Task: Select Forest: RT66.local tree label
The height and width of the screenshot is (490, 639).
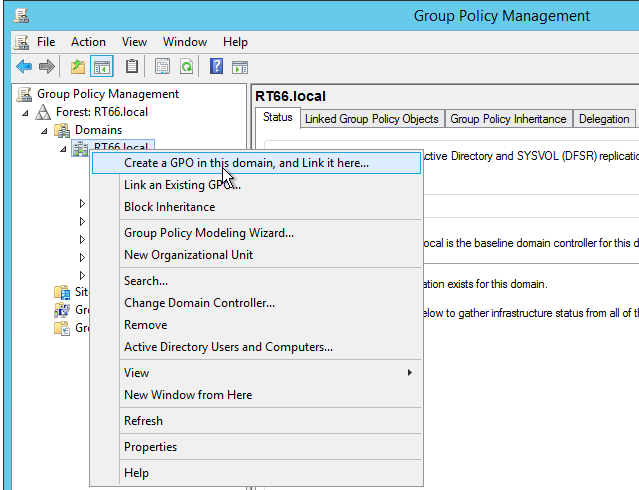Action: coord(102,112)
